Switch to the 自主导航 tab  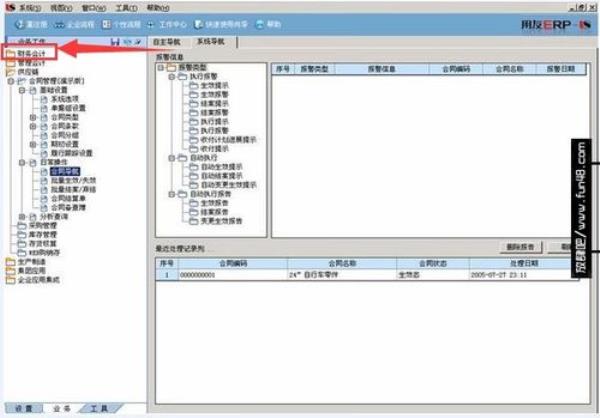(166, 42)
